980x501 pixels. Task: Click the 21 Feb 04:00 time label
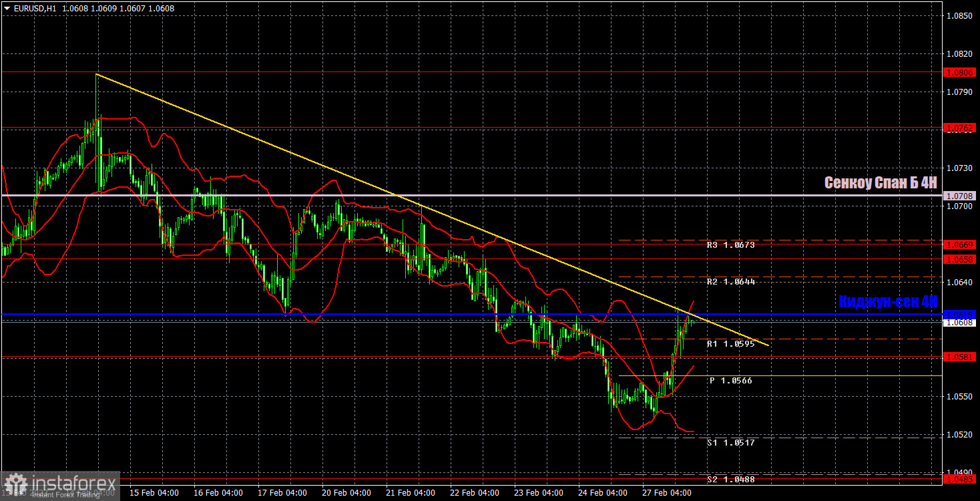click(411, 493)
